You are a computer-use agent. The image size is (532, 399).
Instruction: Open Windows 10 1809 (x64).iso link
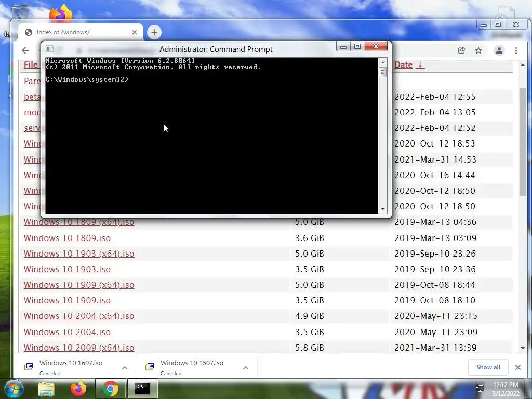click(79, 222)
